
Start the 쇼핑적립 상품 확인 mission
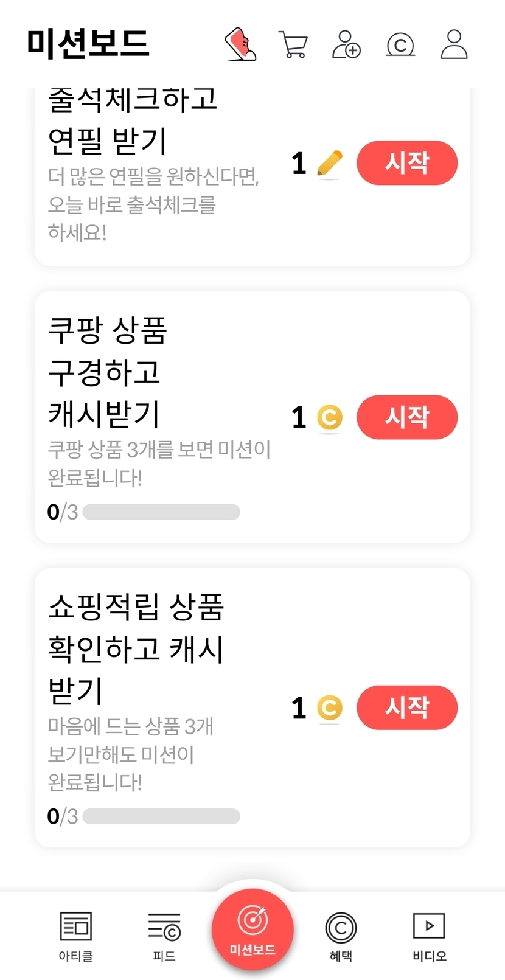tap(406, 707)
